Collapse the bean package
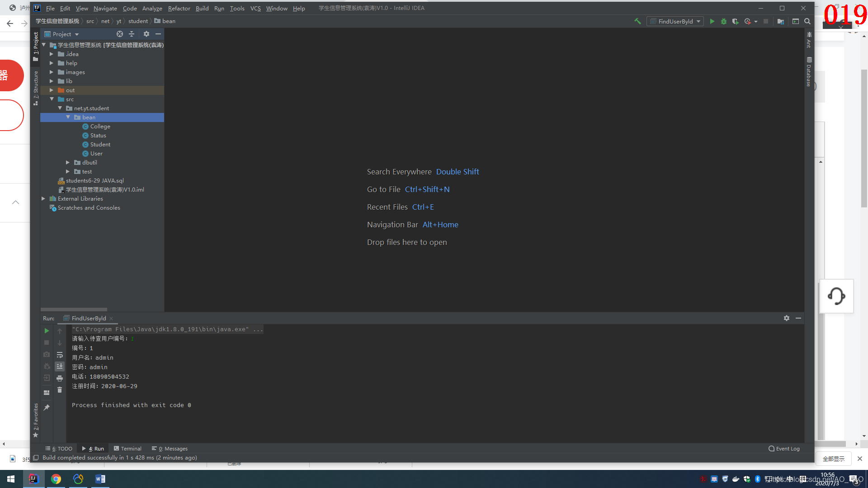 68,117
